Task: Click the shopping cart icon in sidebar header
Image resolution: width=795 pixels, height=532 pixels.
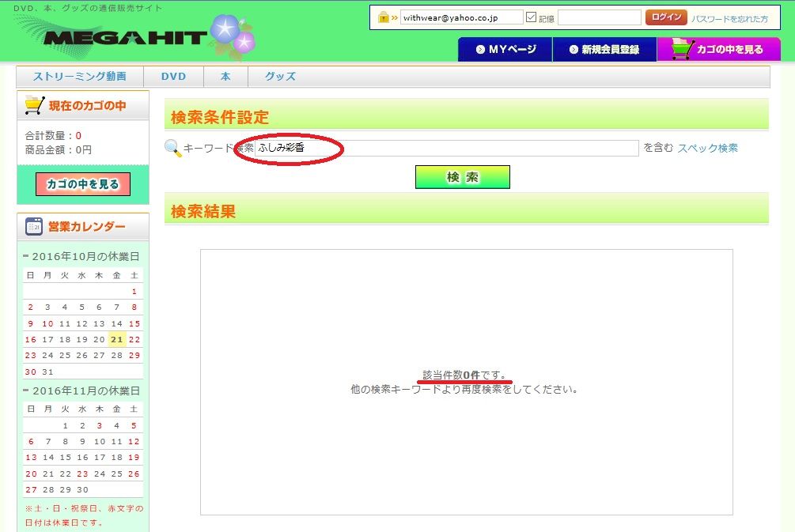Action: point(35,105)
